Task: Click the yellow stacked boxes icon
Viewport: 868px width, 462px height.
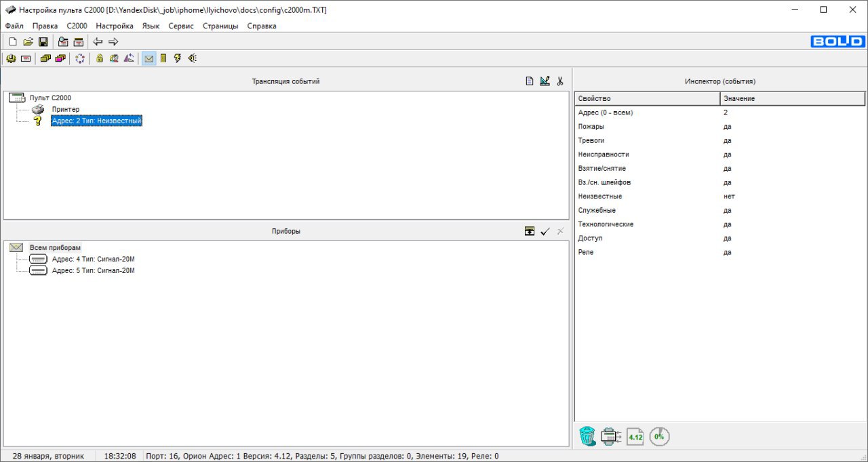Action: pos(45,58)
